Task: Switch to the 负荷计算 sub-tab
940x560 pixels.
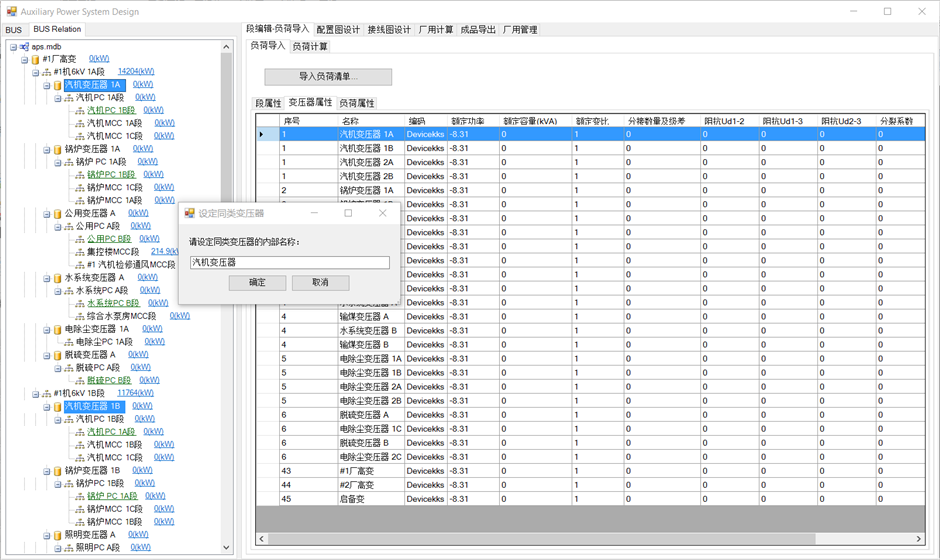Action: click(310, 47)
